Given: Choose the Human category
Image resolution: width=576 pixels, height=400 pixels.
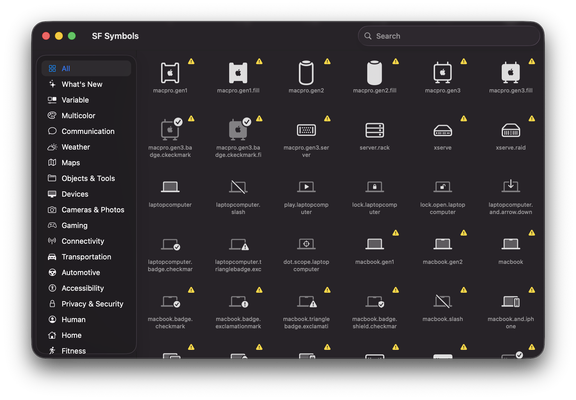Looking at the screenshot, I should pyautogui.click(x=86, y=320).
